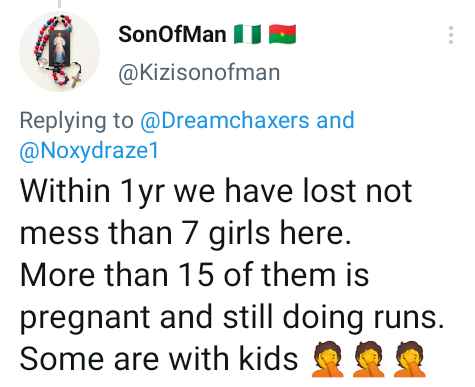Click the gray "Replying to" label
The width and height of the screenshot is (475, 387).
(x=76, y=121)
